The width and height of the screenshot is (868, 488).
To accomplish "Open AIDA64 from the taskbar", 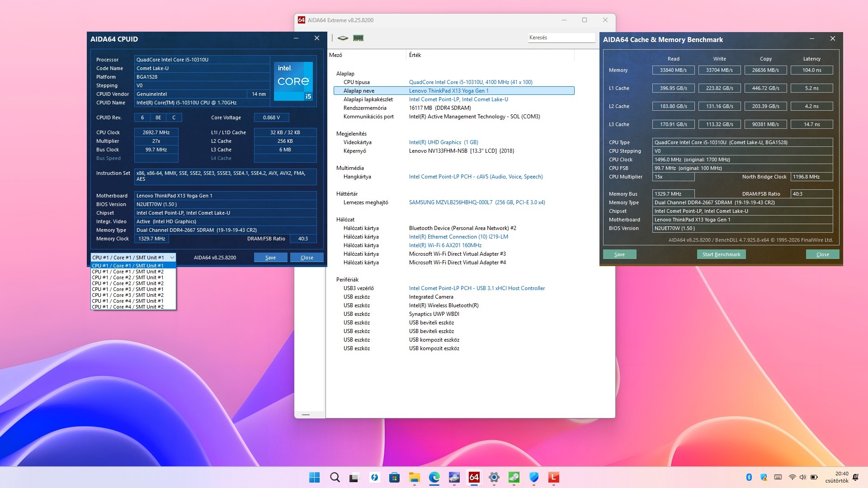I will tap(474, 477).
